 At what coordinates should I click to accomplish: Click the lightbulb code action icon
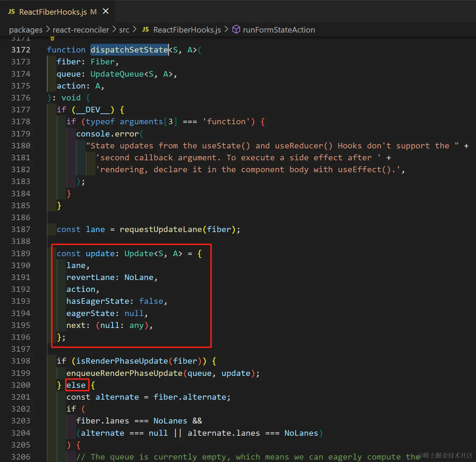pyautogui.click(x=52, y=38)
